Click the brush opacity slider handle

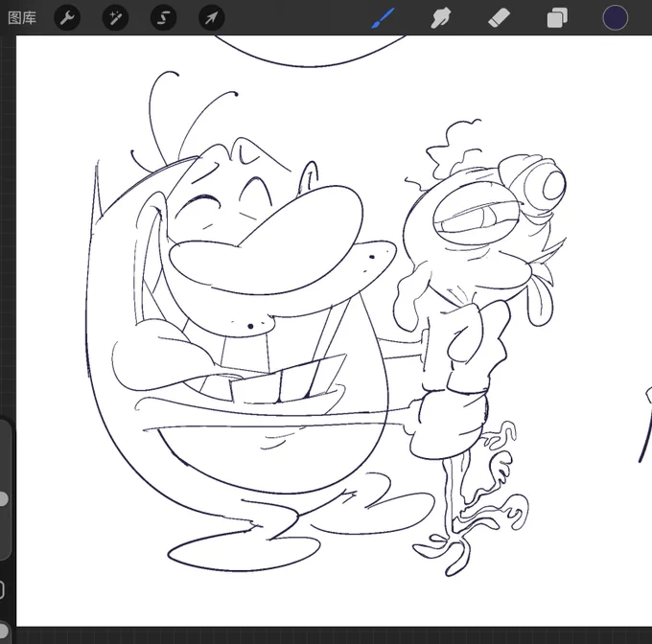tap(3, 631)
